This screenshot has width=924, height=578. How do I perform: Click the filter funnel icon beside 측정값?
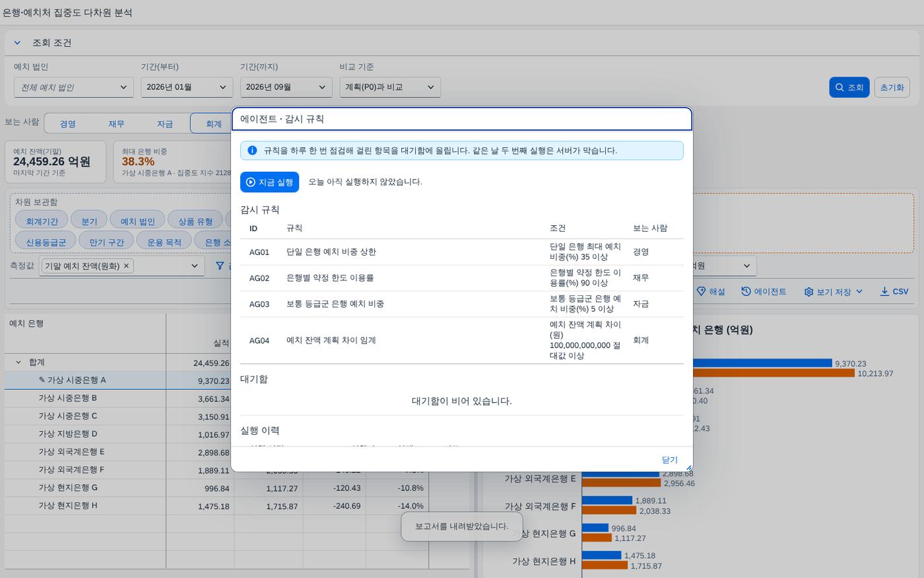tap(220, 266)
